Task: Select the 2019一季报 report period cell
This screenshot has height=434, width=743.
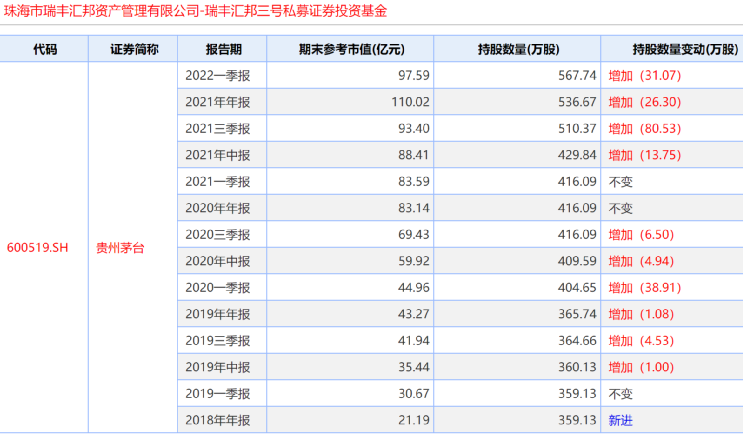Action: tap(223, 394)
